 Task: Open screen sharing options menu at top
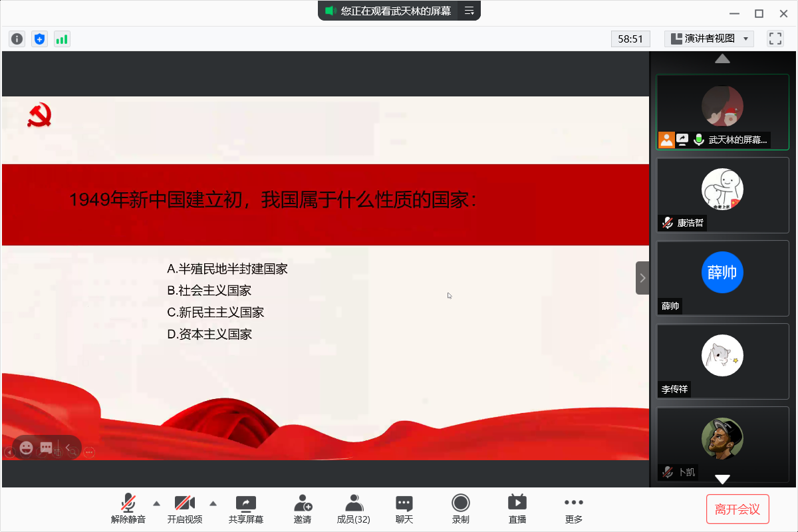(x=469, y=11)
